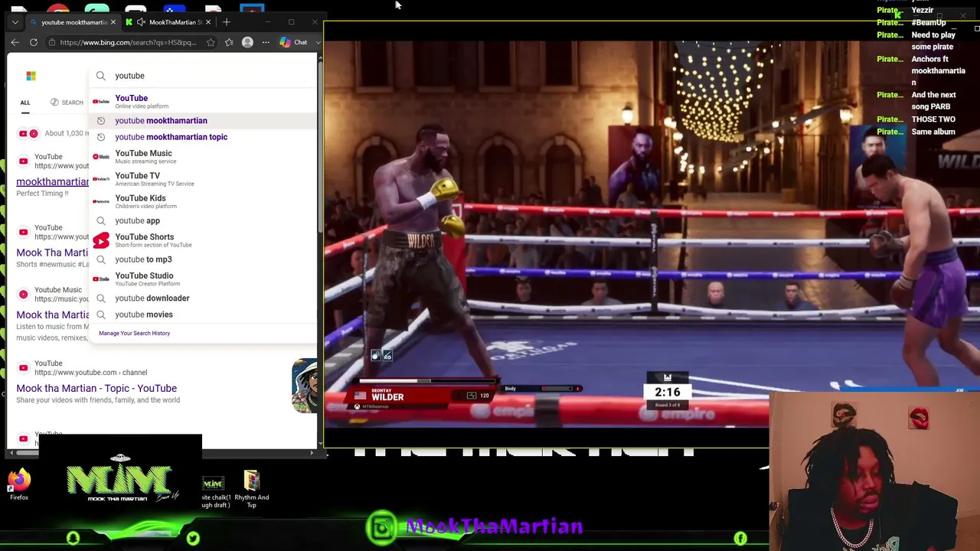Open Copilot Chat in the toolbar

(294, 42)
